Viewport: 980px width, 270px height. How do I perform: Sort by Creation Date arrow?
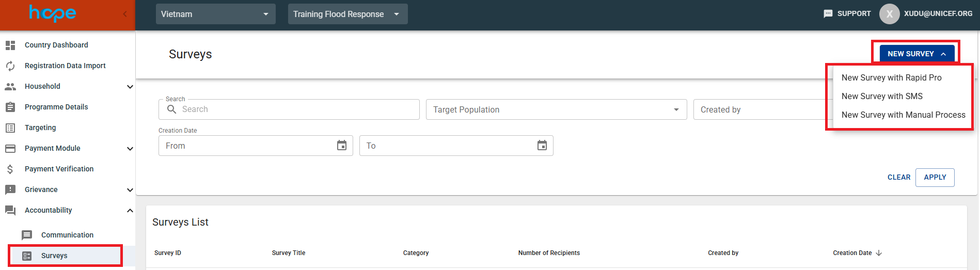[879, 253]
